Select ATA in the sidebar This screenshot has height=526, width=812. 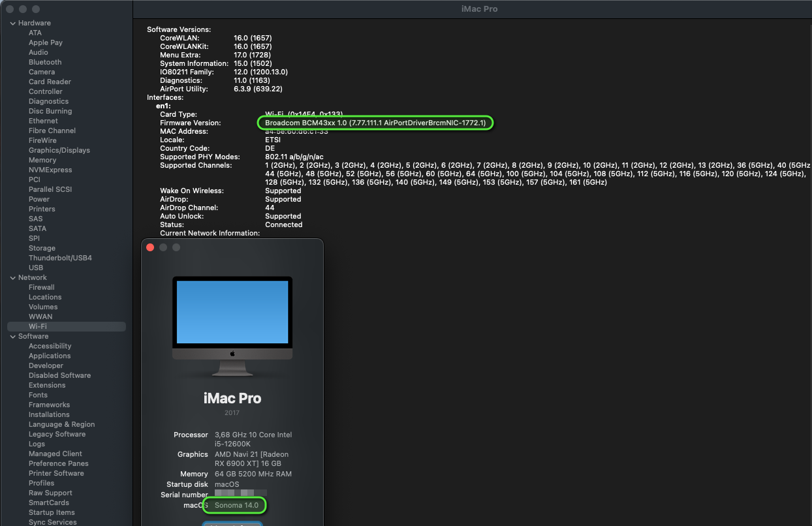click(x=35, y=33)
